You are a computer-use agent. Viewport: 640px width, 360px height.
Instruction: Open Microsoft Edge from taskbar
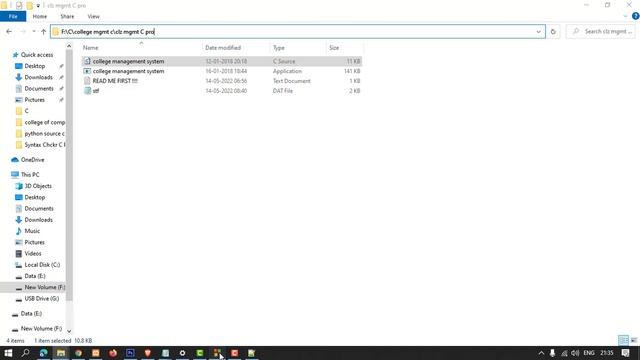(43, 353)
